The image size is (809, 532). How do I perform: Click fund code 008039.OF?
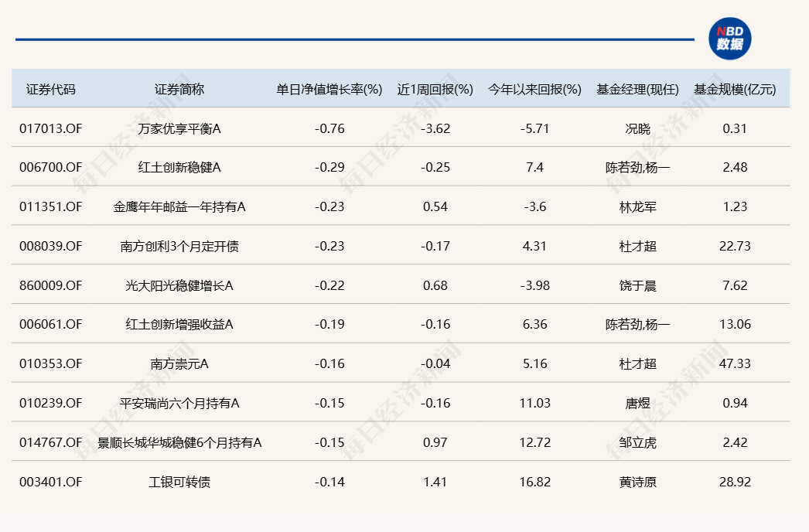(50, 246)
